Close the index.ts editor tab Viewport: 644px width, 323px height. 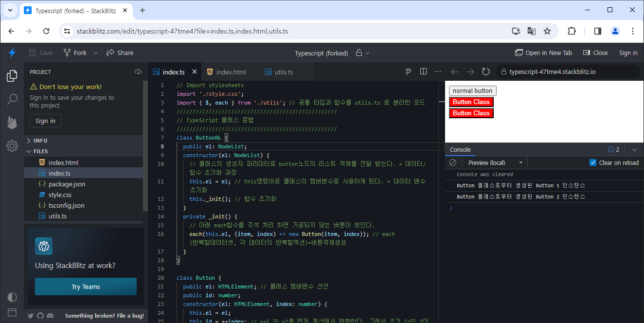point(195,72)
